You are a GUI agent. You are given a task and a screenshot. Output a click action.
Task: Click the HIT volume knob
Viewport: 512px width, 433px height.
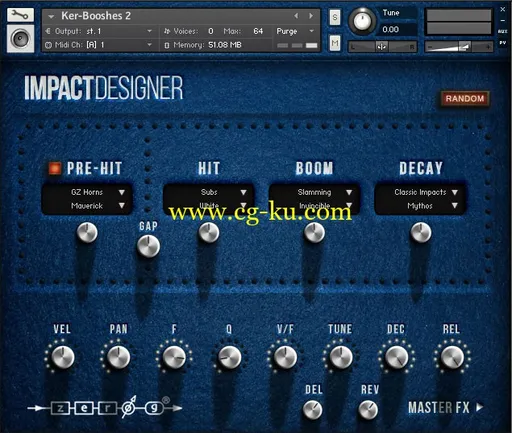(209, 232)
